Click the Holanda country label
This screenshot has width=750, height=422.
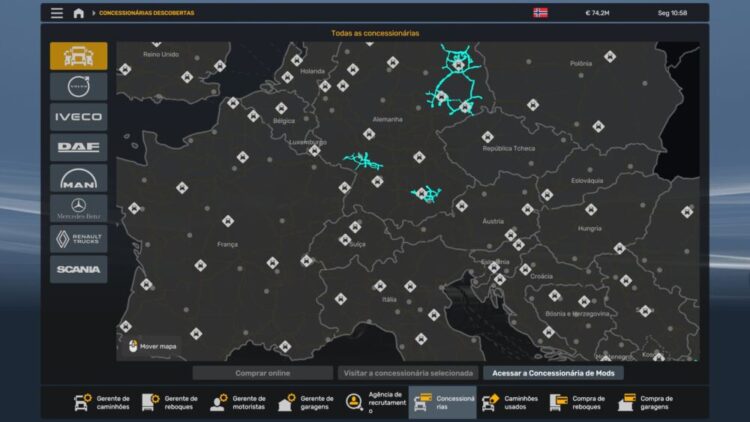click(x=312, y=71)
